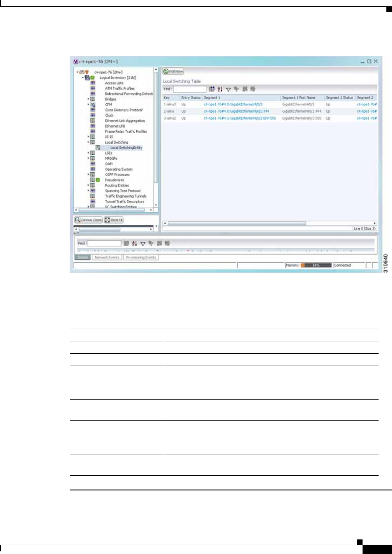
Task: Expand the Spanning Tree Protocol node
Action: point(88,191)
